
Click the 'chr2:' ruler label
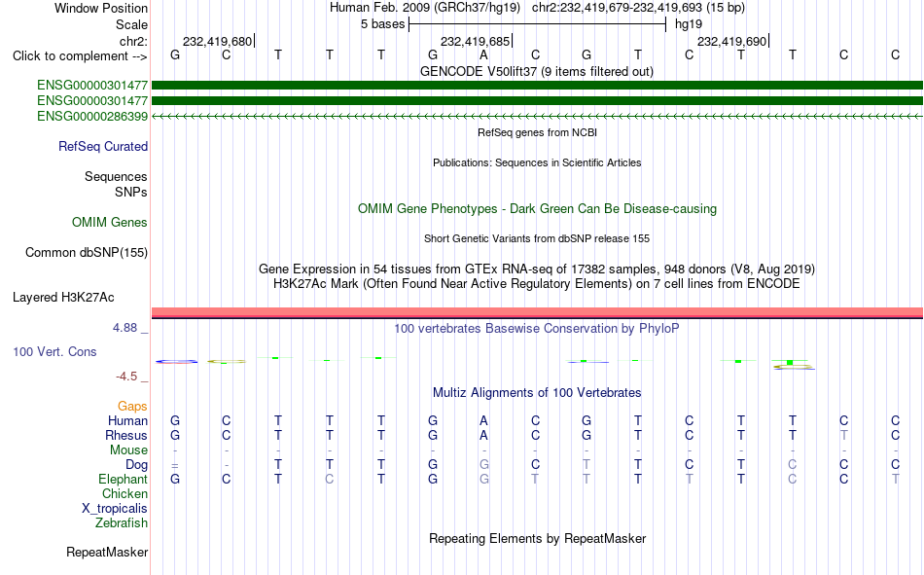(133, 41)
